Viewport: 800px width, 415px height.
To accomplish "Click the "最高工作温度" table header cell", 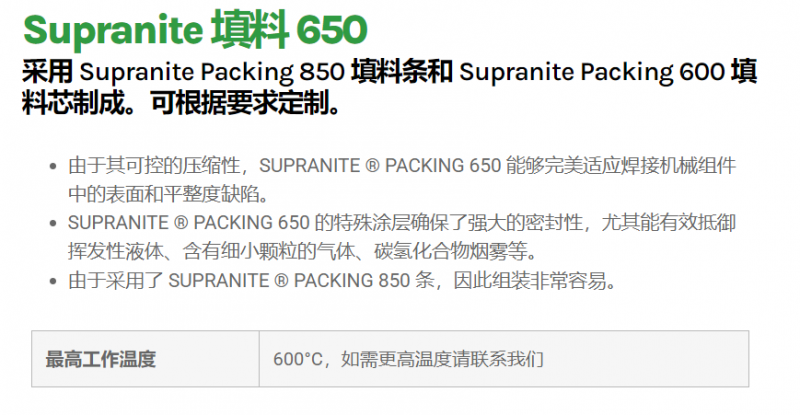I will tap(100, 358).
